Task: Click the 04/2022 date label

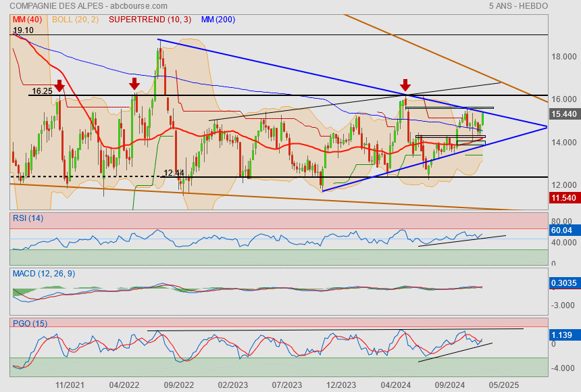Action: [x=124, y=385]
